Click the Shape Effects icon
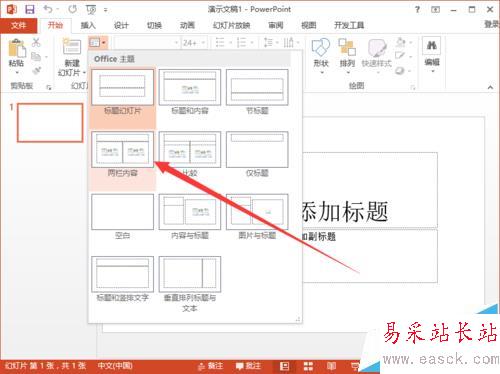This screenshot has width=500, height=374. tap(400, 70)
